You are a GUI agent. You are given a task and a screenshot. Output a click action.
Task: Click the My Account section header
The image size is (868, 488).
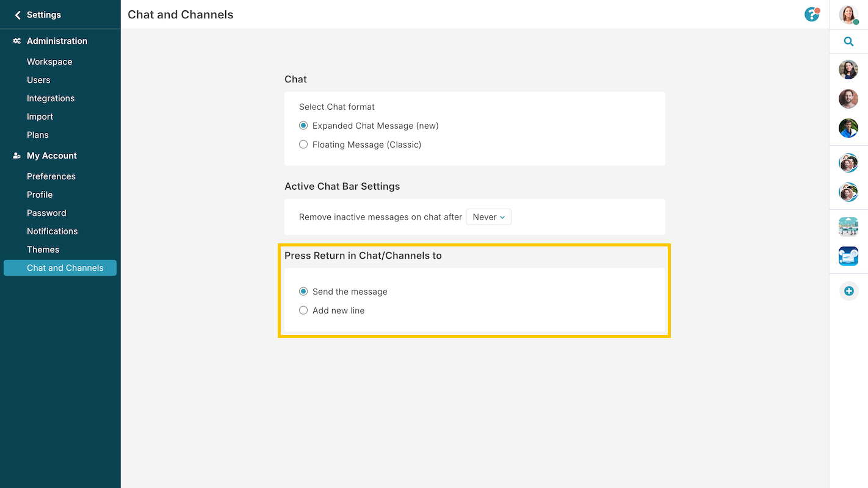click(x=52, y=156)
